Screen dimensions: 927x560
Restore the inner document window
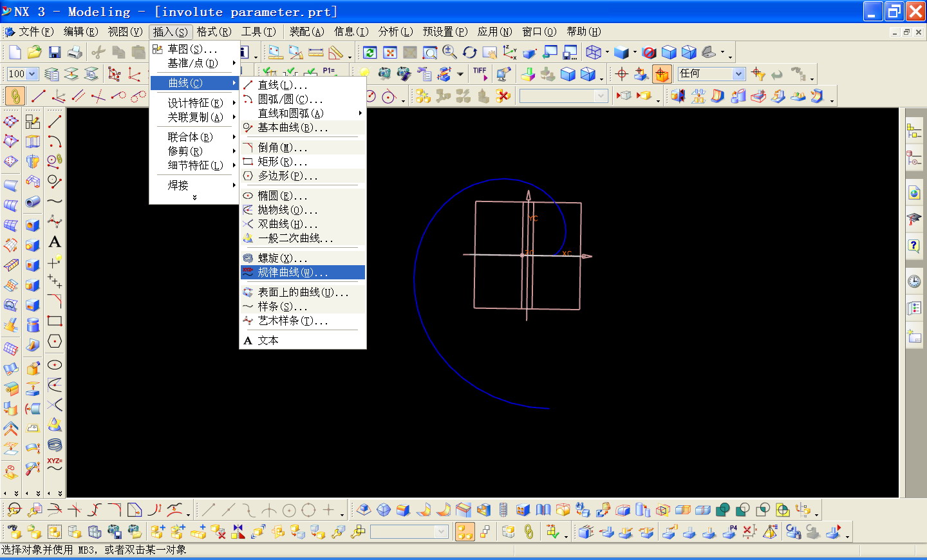[906, 32]
